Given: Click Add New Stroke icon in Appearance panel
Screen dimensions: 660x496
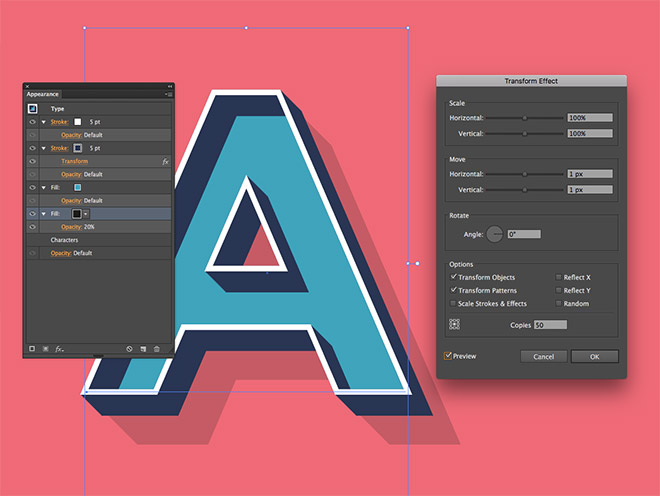Looking at the screenshot, I should coord(32,348).
